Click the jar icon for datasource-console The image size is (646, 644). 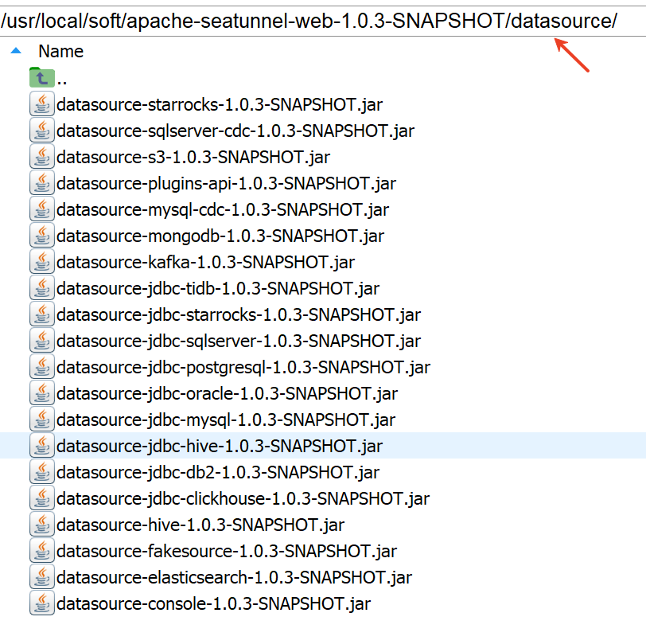point(42,603)
